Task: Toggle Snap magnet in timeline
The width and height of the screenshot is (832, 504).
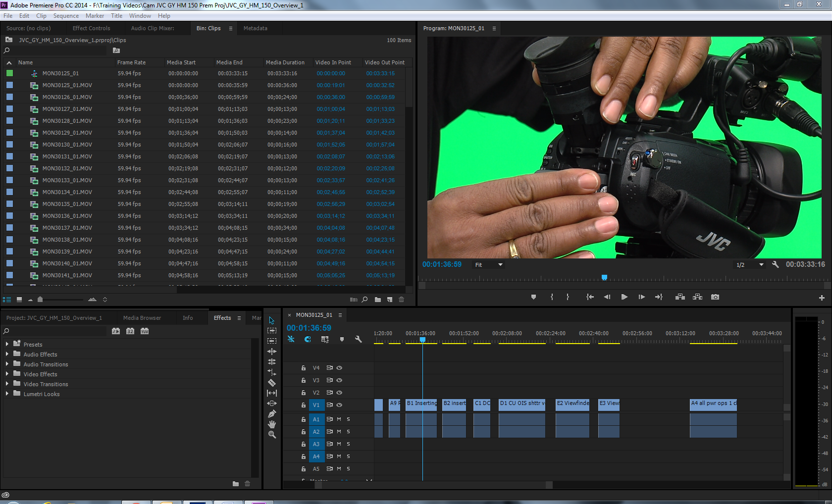Action: pyautogui.click(x=308, y=339)
